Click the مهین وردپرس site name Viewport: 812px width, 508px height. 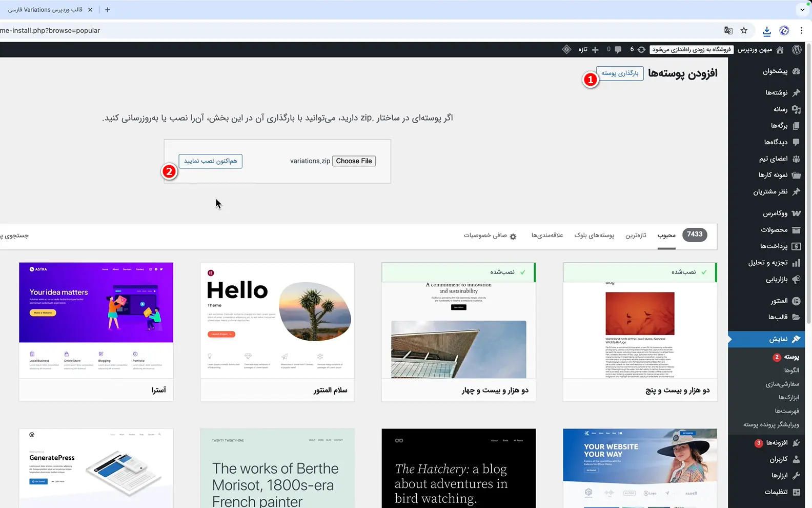pos(755,50)
